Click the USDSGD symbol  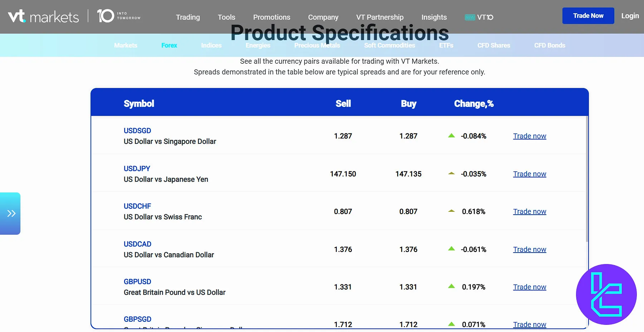137,131
